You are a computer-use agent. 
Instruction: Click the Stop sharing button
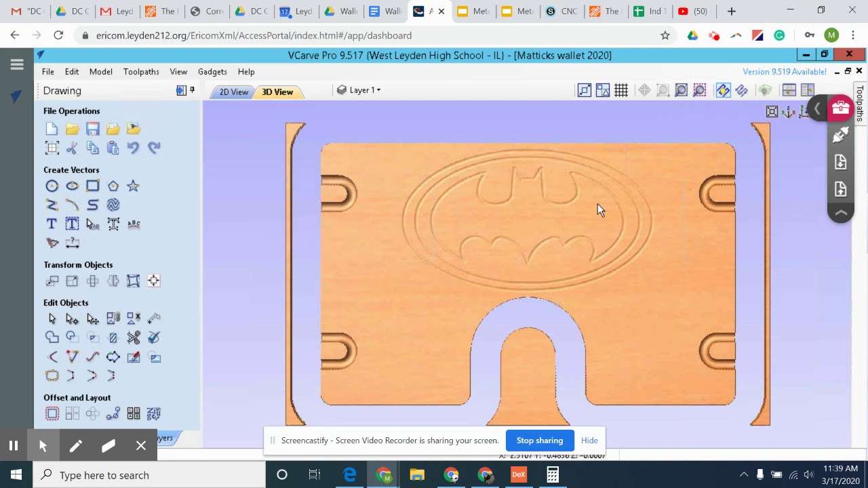(540, 441)
